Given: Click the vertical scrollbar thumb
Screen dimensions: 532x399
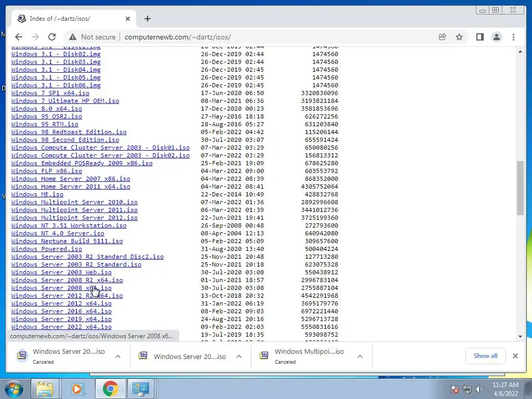Looking at the screenshot, I should (520, 188).
